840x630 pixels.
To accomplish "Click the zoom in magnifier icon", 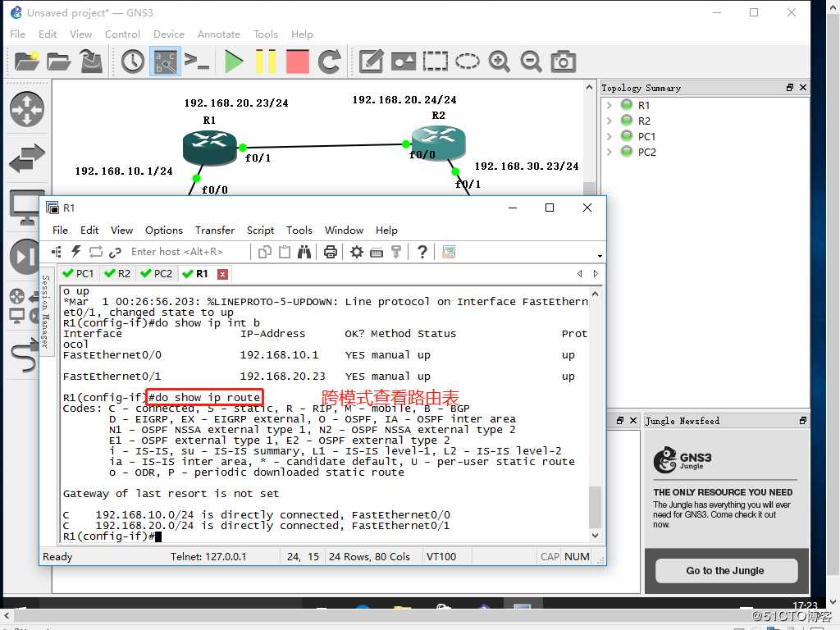I will (x=499, y=62).
